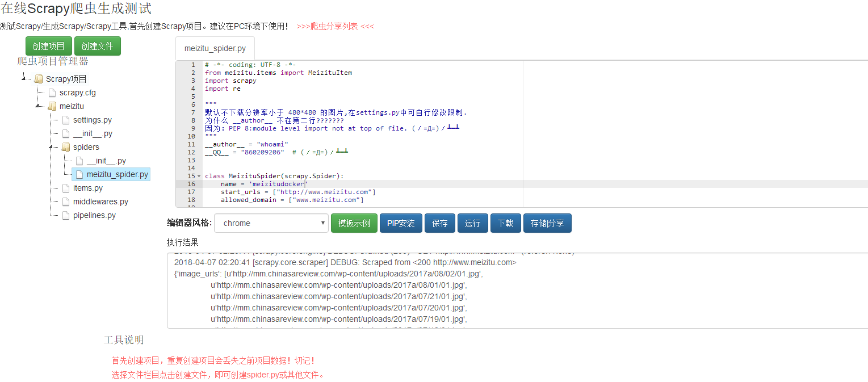Collapse the meizitu folder node
868x382 pixels.
point(37,106)
